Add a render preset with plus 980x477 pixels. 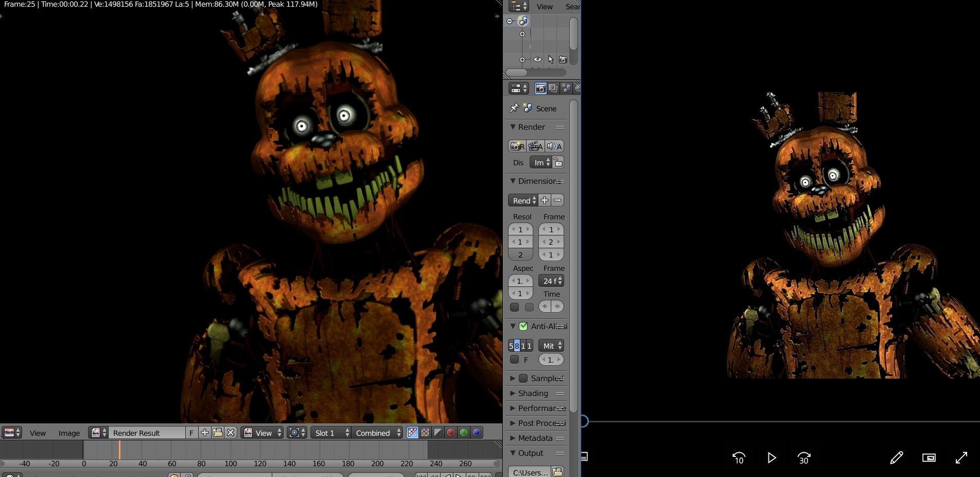click(x=545, y=200)
